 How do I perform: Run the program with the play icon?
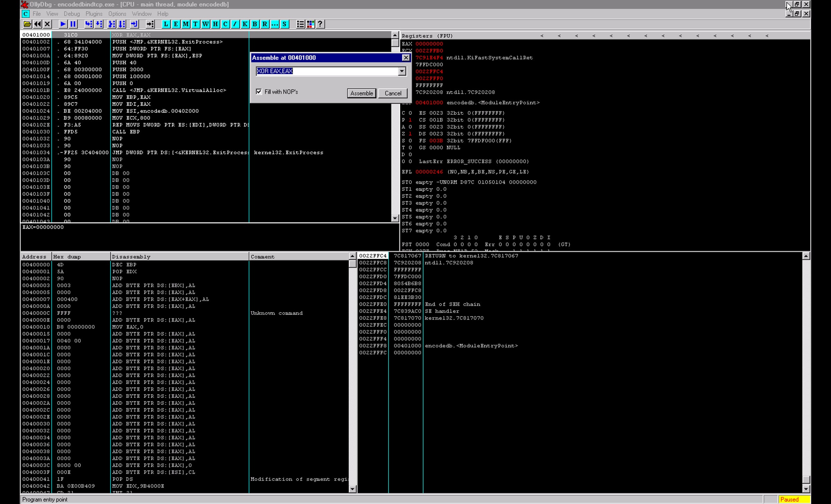coord(63,24)
